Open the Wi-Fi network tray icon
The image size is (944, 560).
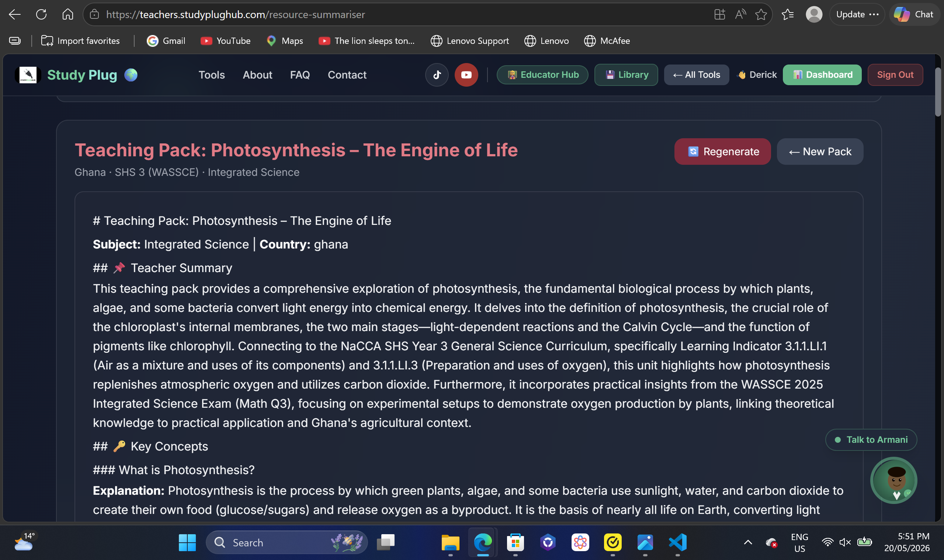click(x=827, y=542)
